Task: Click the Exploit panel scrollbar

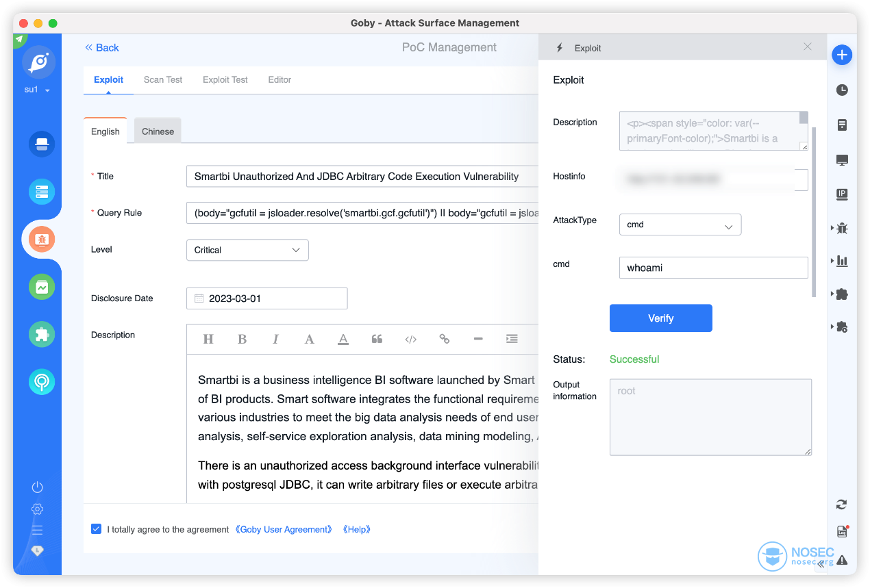Action: point(814,212)
